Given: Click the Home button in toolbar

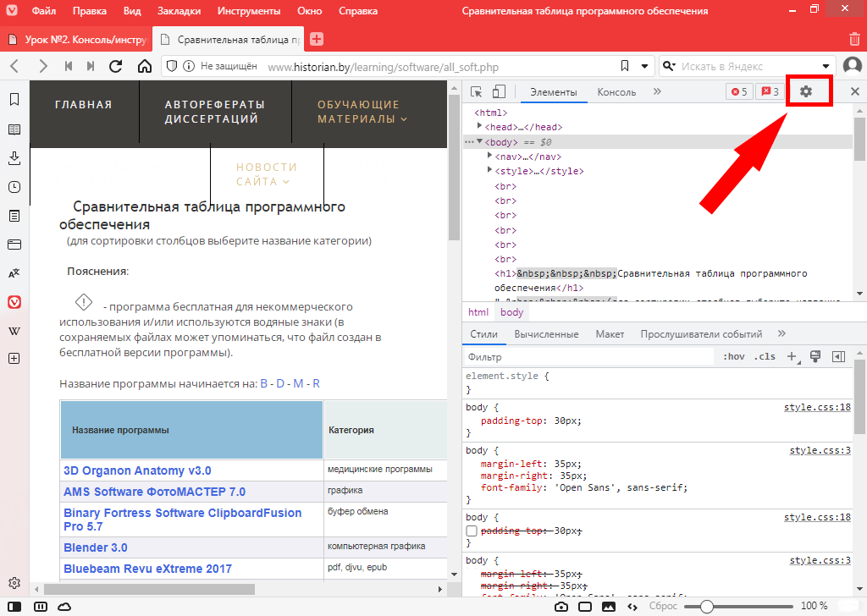Looking at the screenshot, I should click(145, 66).
